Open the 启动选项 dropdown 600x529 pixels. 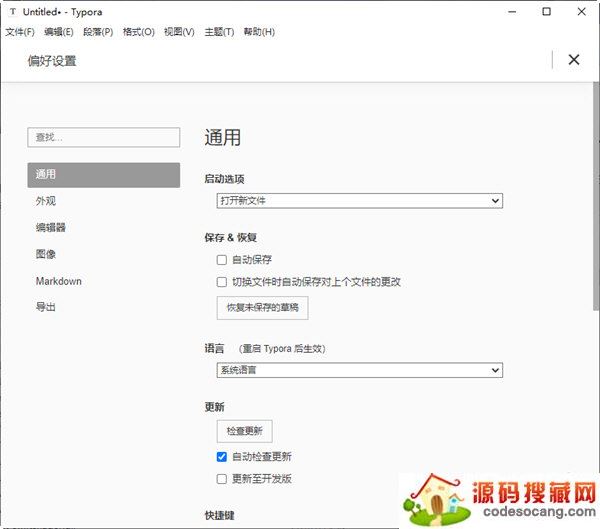pos(360,201)
